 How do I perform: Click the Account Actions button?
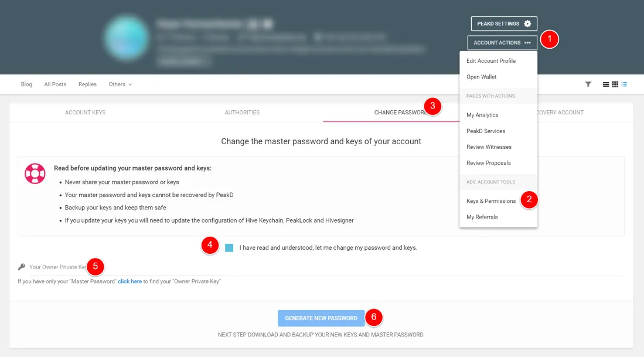[502, 43]
